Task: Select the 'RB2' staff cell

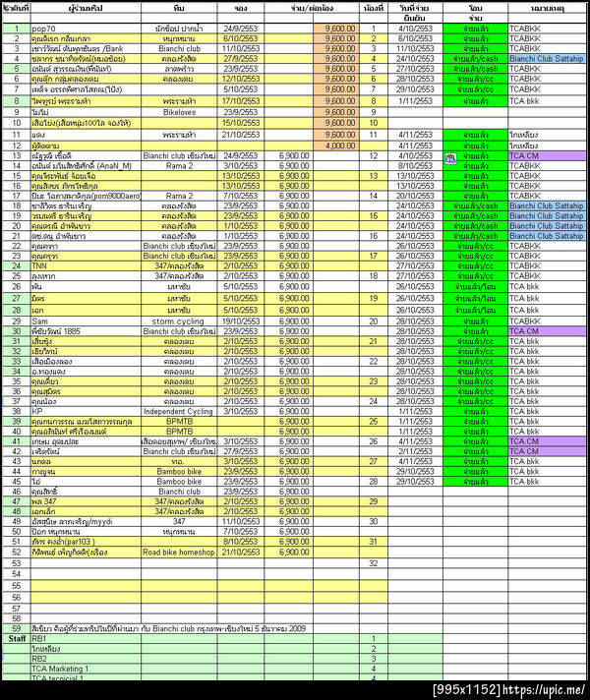Action: tap(86, 659)
